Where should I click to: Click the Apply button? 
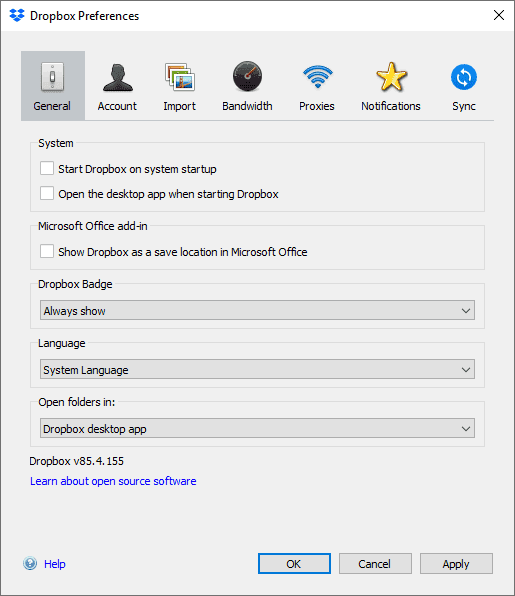coord(456,564)
